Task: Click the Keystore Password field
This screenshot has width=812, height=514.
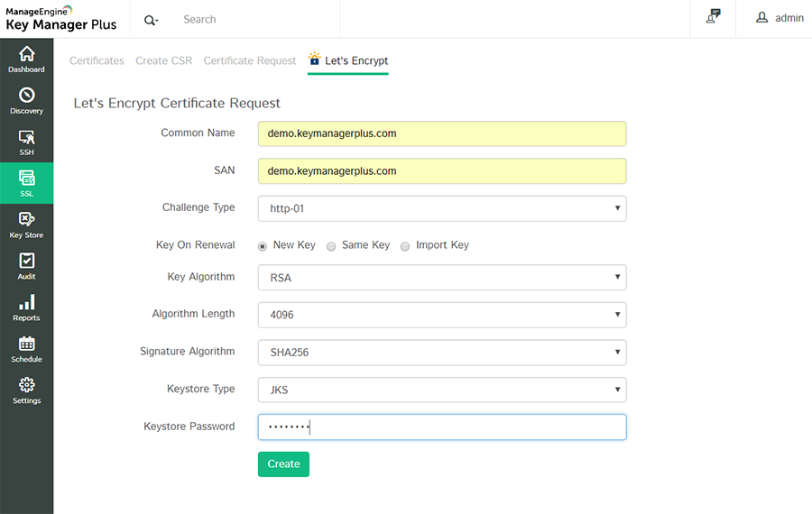Action: [442, 427]
